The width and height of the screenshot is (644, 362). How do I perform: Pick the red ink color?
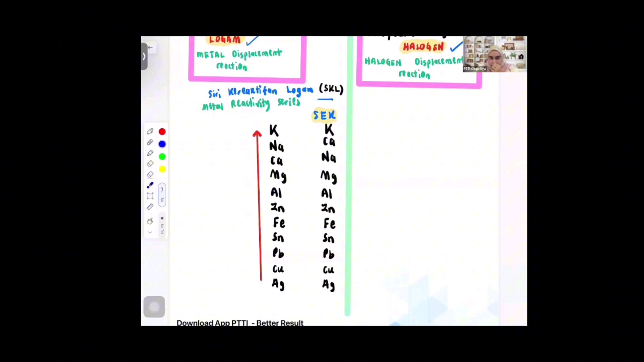click(x=162, y=132)
